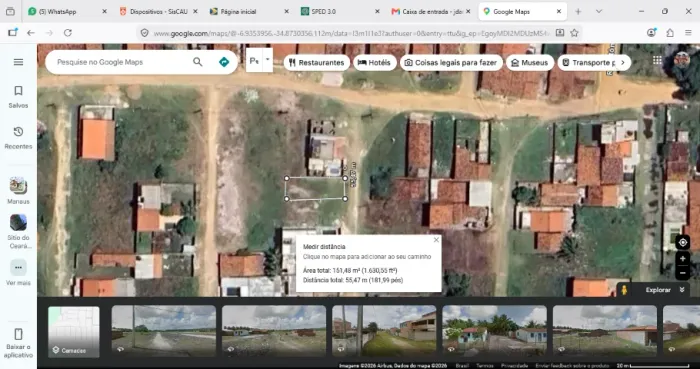Toggle the browser sidebar icon
Viewport: 700px width, 369px height.
pyautogui.click(x=12, y=33)
